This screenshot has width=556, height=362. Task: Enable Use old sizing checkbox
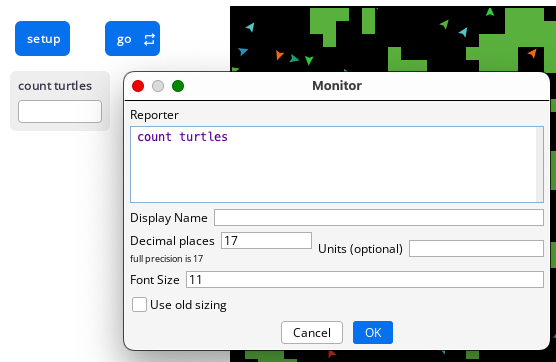point(139,305)
